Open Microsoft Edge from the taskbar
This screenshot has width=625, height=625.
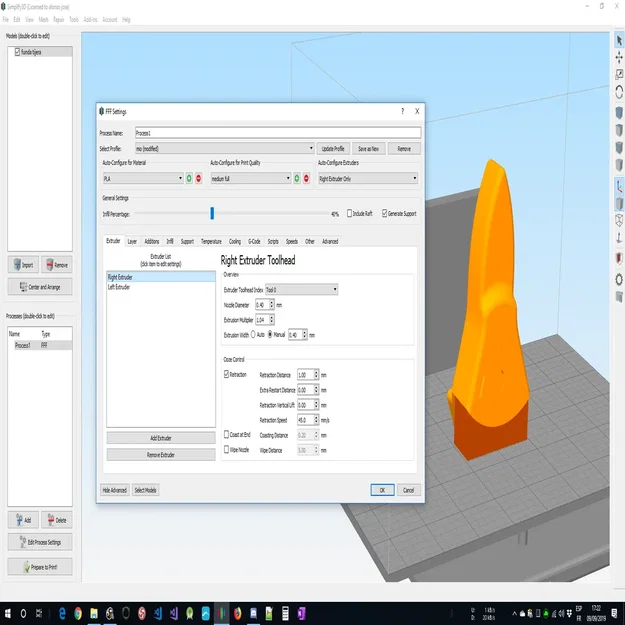pos(62,613)
